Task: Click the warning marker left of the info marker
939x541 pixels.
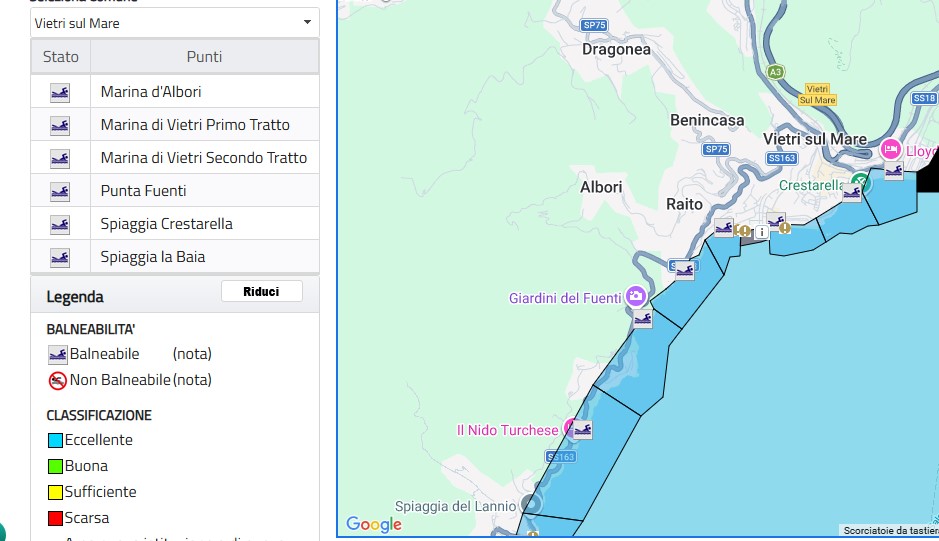Action: tap(744, 230)
